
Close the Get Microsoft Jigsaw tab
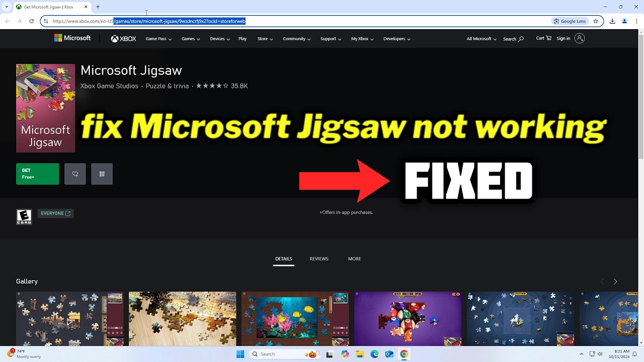click(x=87, y=7)
